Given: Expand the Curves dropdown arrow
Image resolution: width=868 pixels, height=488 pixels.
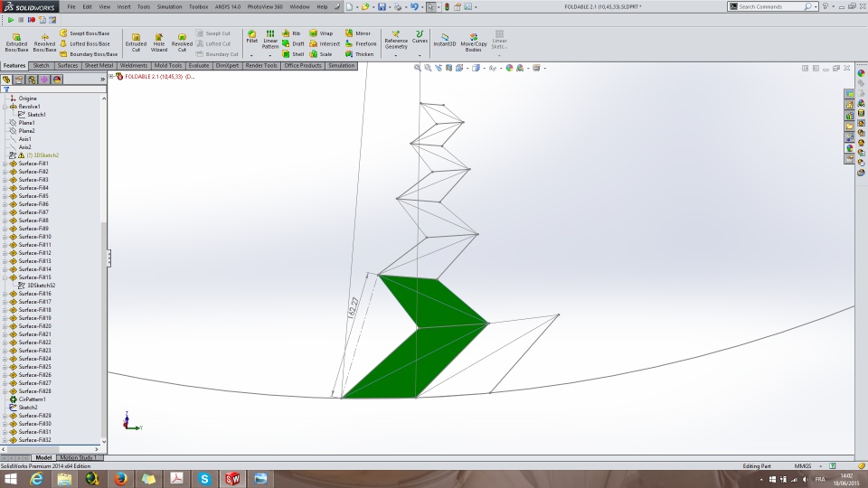Looking at the screenshot, I should click(420, 55).
